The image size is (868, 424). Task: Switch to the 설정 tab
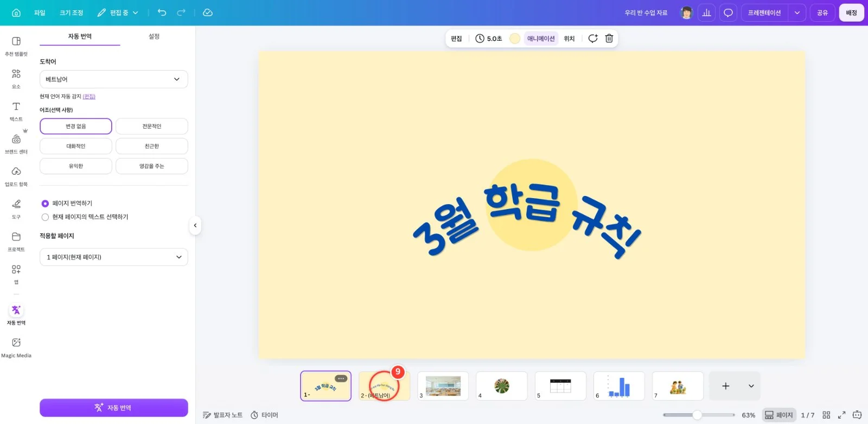point(154,36)
